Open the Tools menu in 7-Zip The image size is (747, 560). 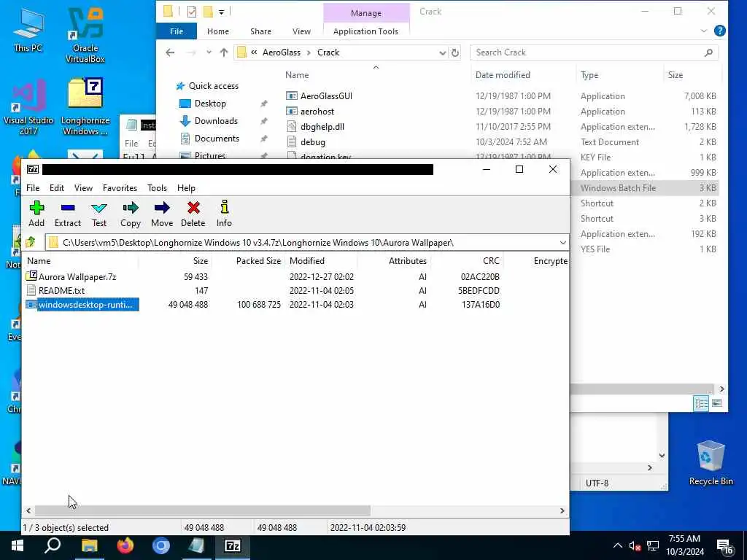(158, 188)
